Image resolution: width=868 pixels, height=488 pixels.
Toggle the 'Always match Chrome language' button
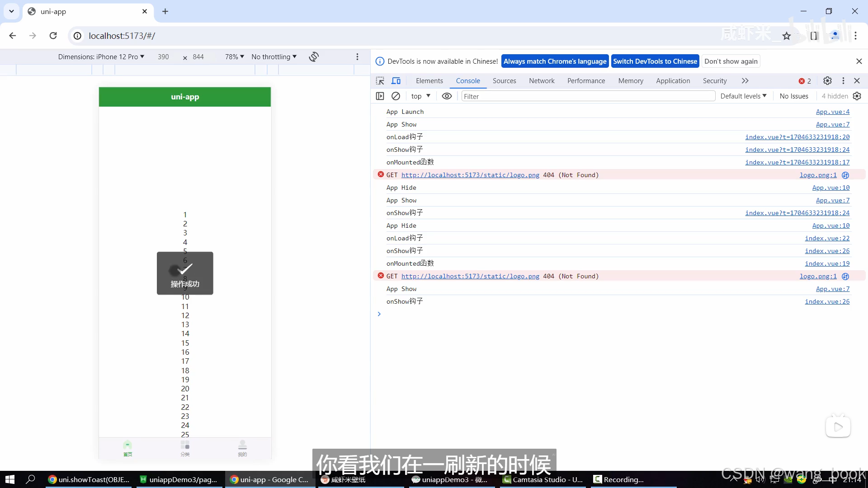[555, 61]
